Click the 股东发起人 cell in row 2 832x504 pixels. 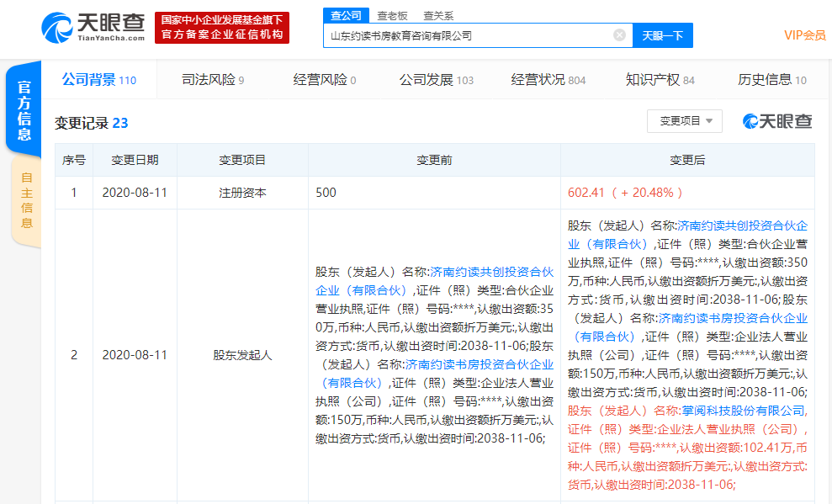tap(242, 355)
